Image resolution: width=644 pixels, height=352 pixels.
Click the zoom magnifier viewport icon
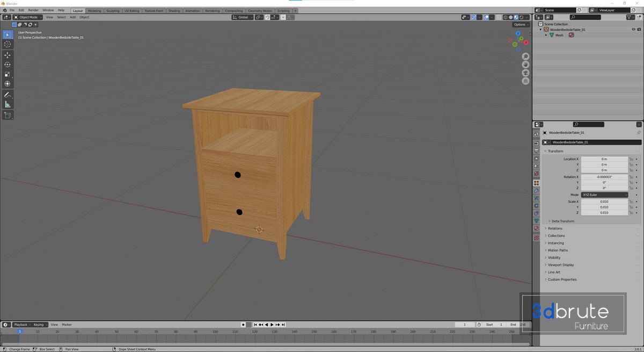(525, 56)
